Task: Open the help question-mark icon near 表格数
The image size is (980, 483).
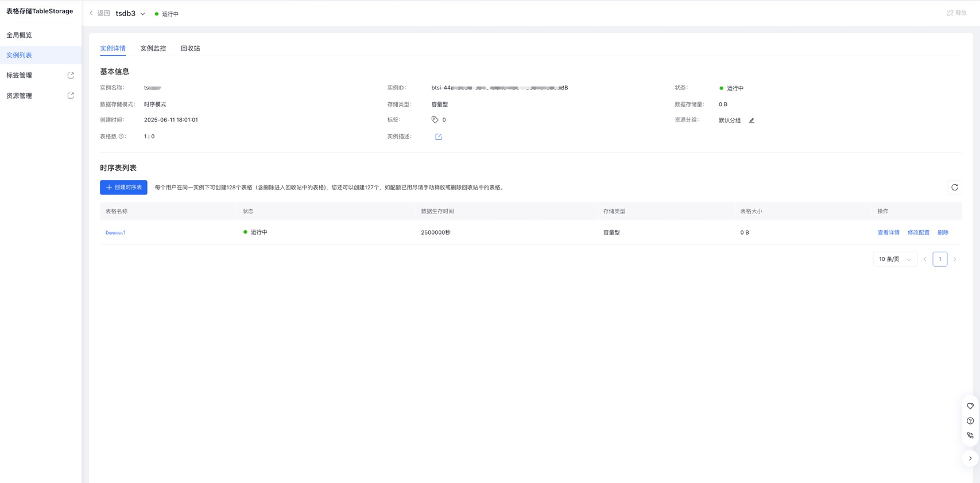Action: coord(121,137)
